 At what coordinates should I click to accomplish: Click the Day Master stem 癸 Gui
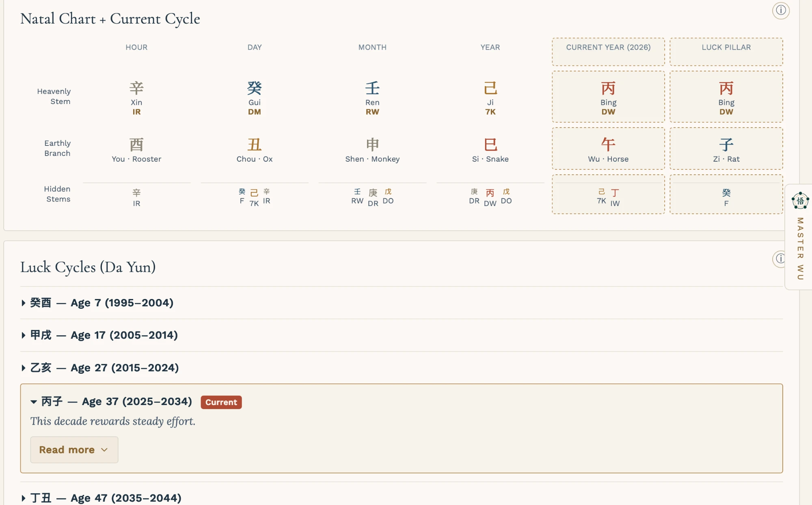(255, 98)
